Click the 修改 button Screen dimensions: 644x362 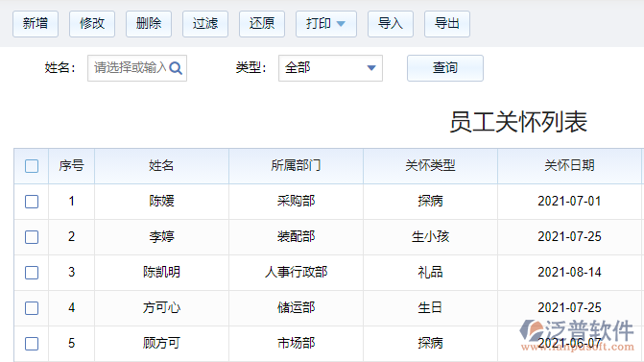point(92,24)
